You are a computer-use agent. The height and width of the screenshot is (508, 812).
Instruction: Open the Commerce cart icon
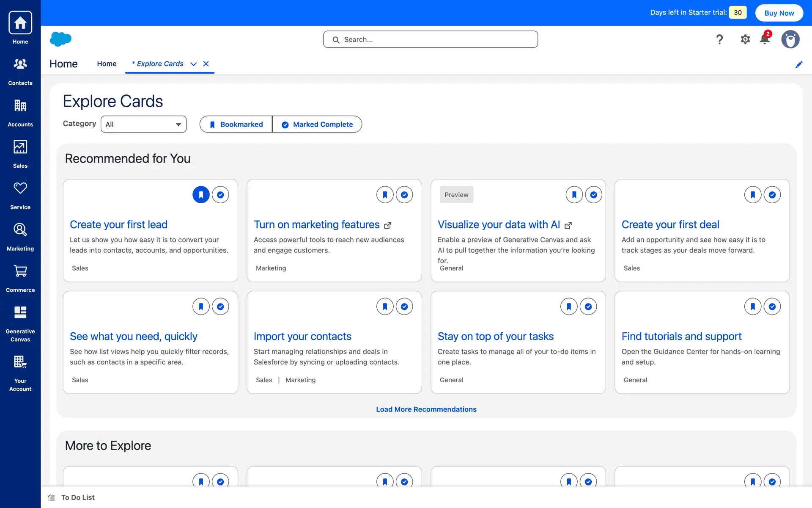pyautogui.click(x=20, y=277)
